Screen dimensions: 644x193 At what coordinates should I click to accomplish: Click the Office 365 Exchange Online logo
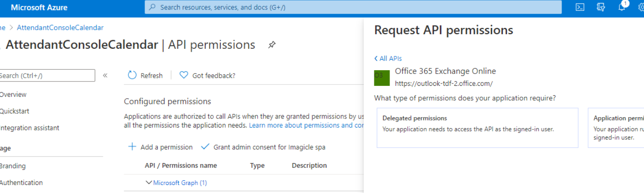(x=382, y=77)
